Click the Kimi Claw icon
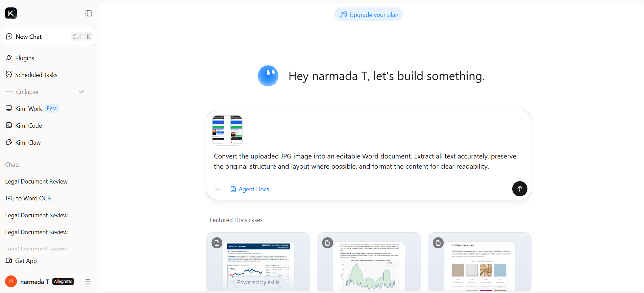This screenshot has height=293, width=644. pos(9,142)
